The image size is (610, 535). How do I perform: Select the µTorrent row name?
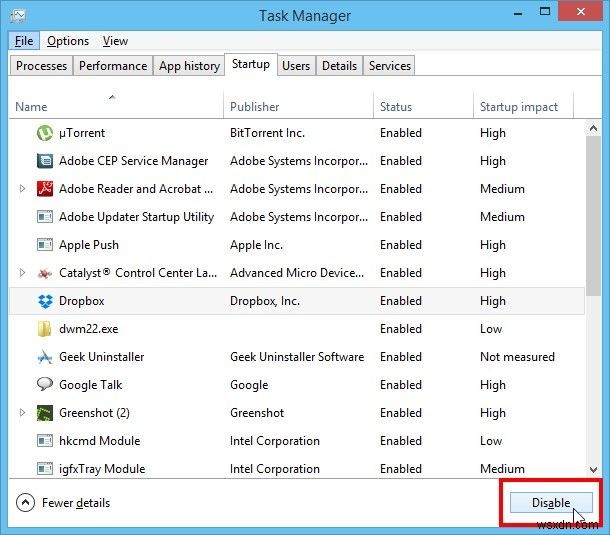82,133
